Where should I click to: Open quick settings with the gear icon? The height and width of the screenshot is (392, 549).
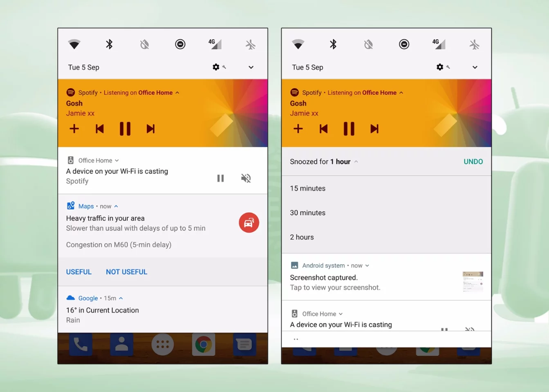[x=216, y=67]
